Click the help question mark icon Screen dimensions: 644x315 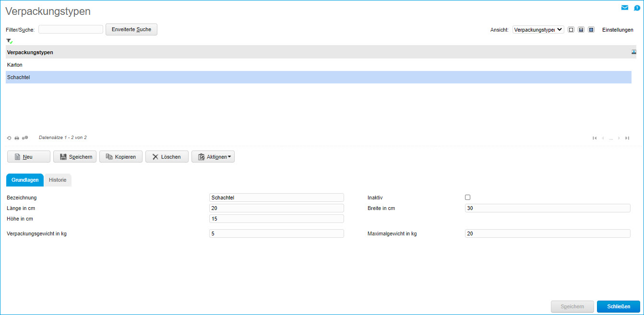click(637, 8)
